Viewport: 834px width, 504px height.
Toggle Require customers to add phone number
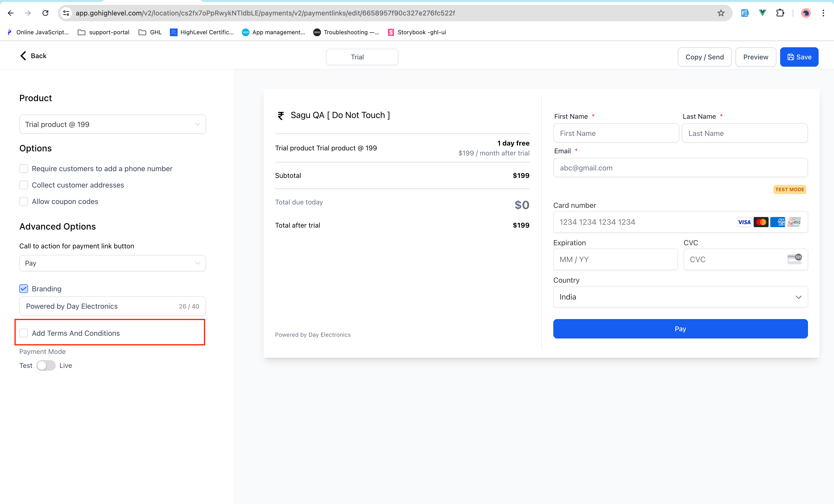click(x=24, y=168)
